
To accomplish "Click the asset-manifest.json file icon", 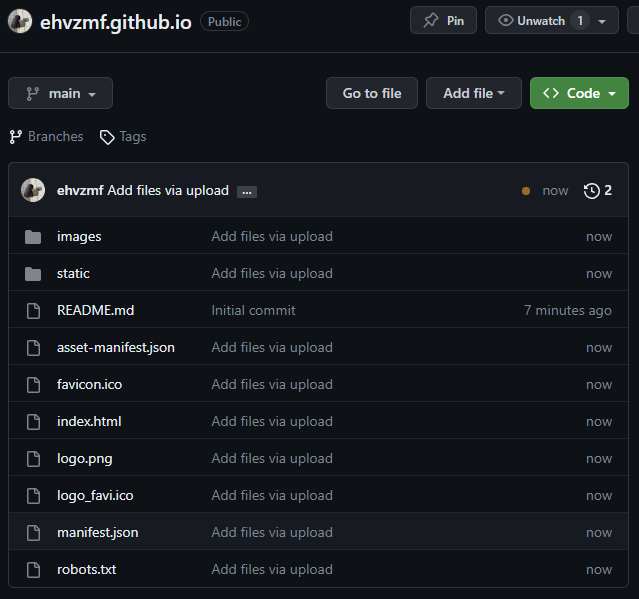I will click(x=33, y=348).
